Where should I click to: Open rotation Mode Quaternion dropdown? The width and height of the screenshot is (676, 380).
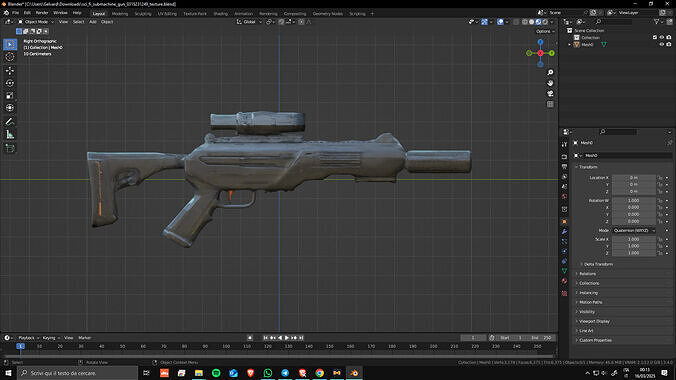click(x=634, y=230)
